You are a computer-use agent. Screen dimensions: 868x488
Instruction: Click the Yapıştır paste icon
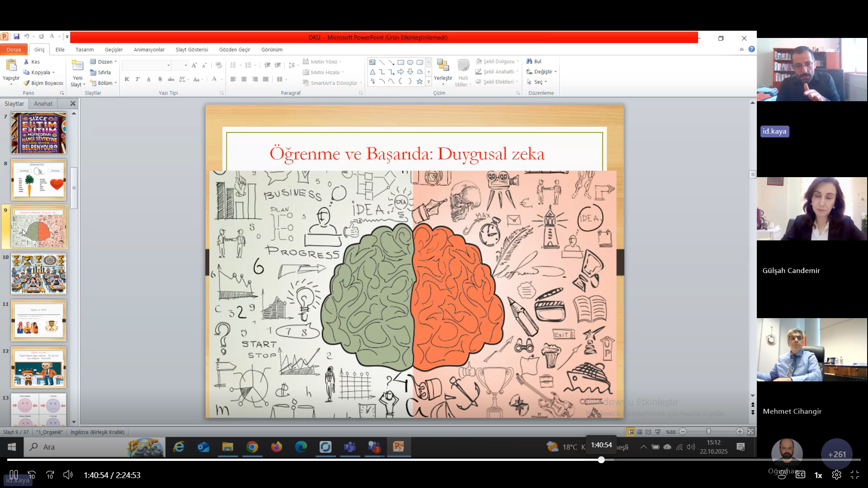tap(11, 66)
